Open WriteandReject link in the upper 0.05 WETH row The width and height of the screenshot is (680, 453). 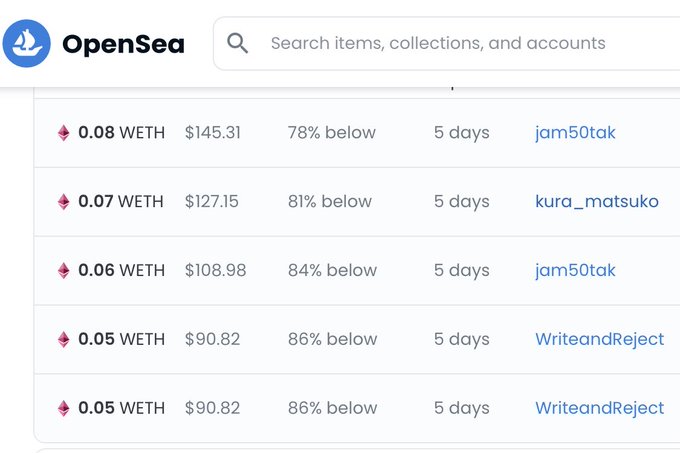tap(599, 339)
